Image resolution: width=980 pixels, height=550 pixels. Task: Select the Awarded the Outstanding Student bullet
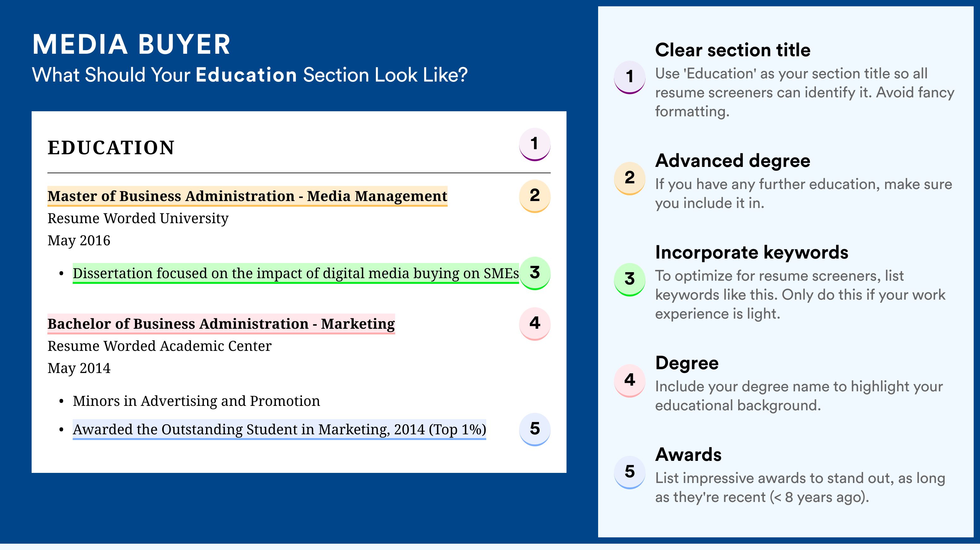coord(279,430)
